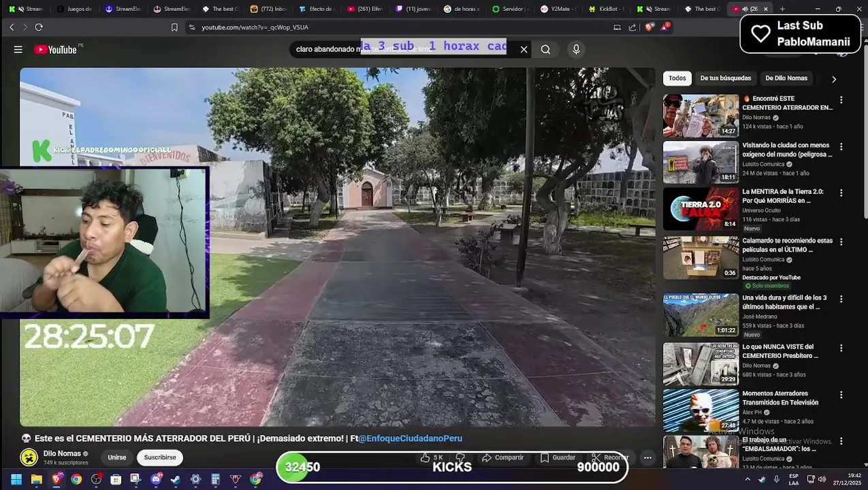Open options for Visitando la ciudad video
The image size is (868, 490).
coord(841,146)
